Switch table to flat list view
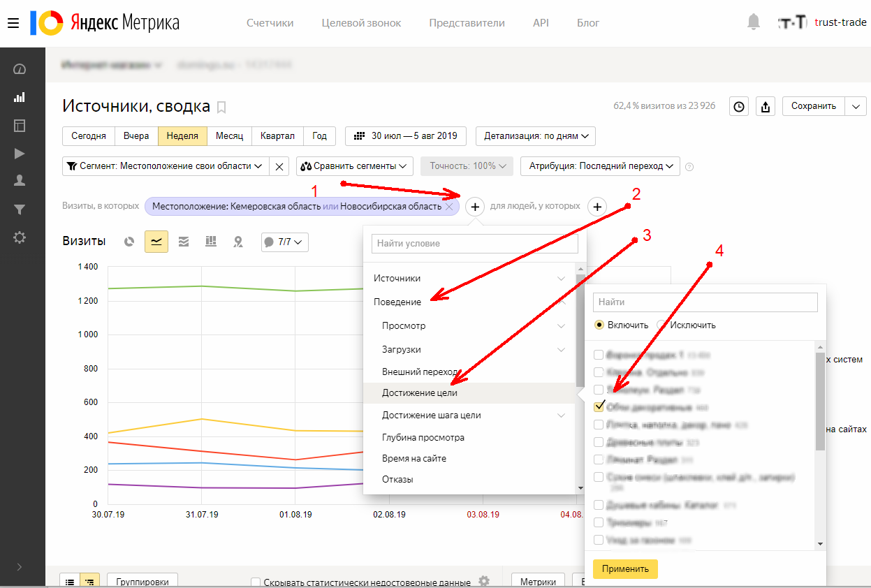 [71, 581]
